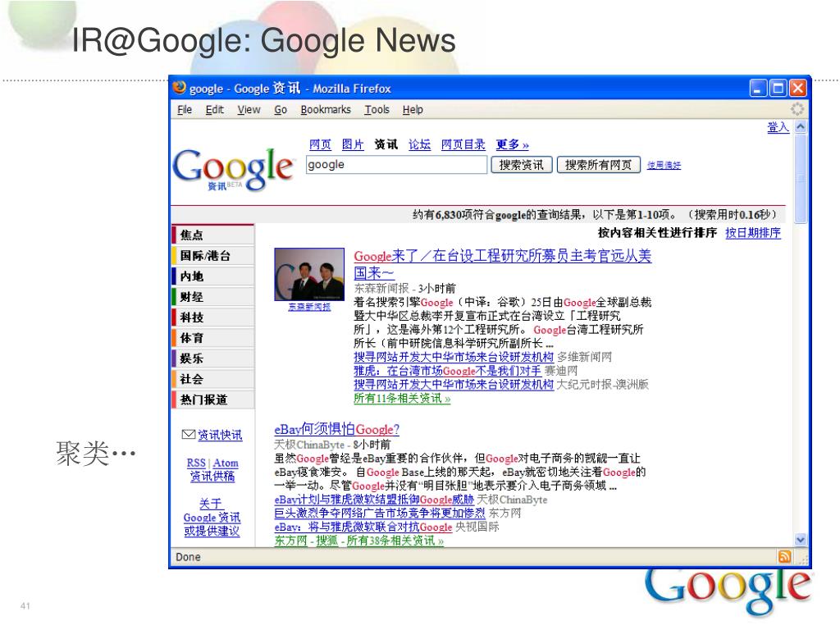Click the Done status bar text
The height and width of the screenshot is (630, 840).
(x=188, y=557)
